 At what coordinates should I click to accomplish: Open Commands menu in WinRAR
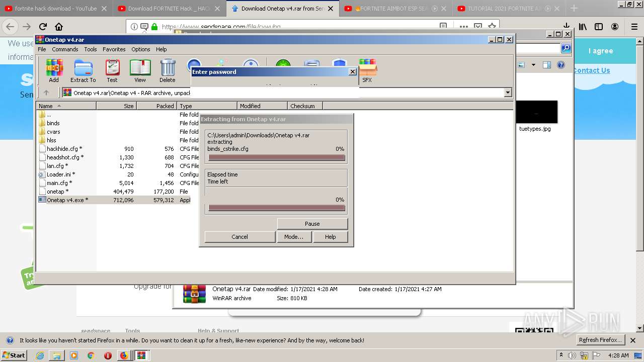point(65,49)
